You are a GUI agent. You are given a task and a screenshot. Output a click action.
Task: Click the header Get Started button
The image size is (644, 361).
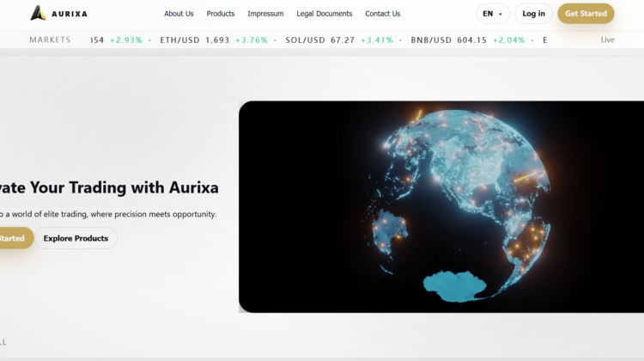tap(586, 14)
